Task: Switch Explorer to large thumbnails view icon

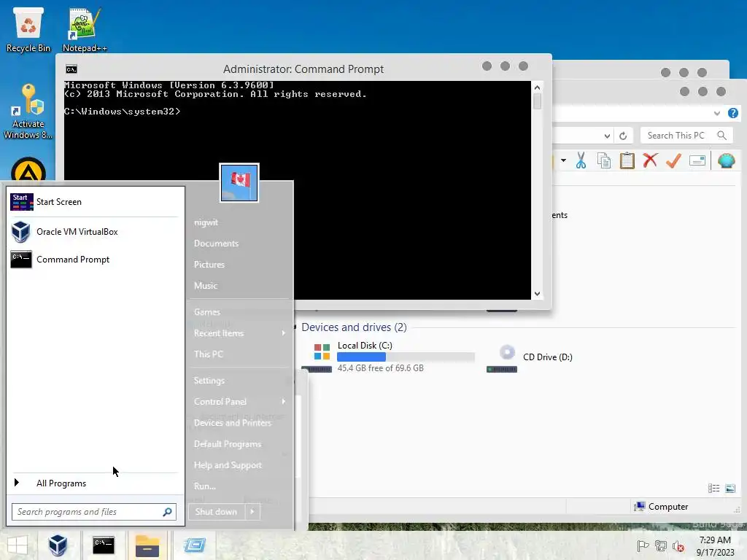Action: [729, 488]
